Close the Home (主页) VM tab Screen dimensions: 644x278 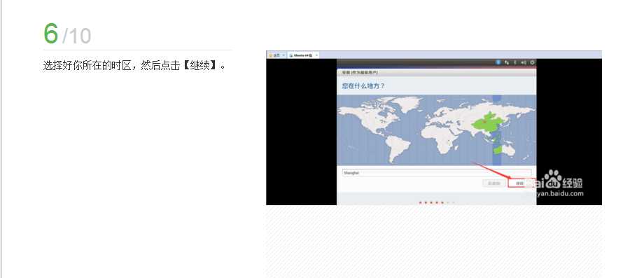point(283,55)
